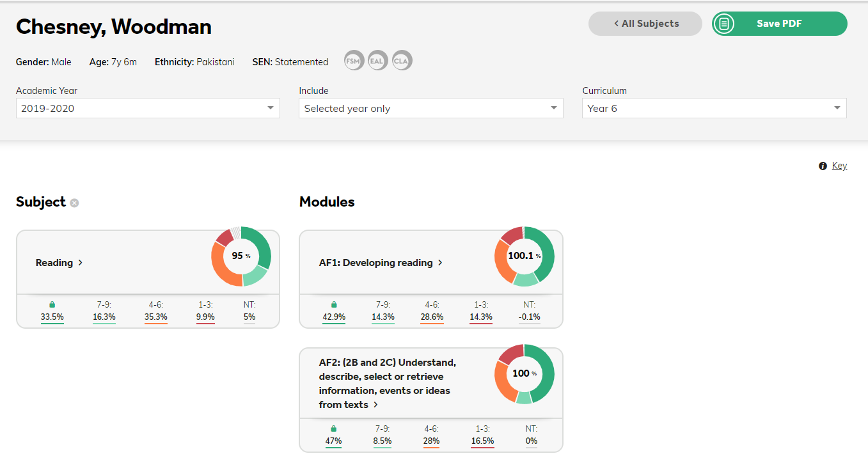
Task: Open the Reading subject details
Action: [59, 262]
